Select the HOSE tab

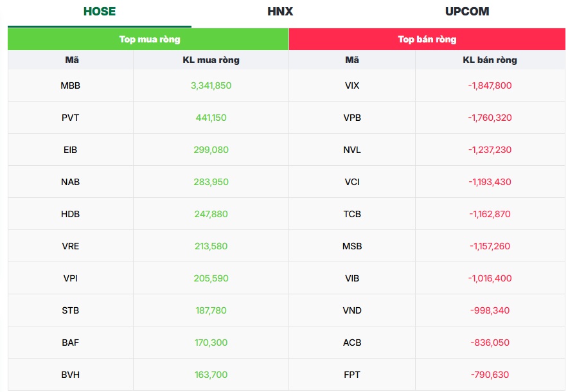click(100, 11)
